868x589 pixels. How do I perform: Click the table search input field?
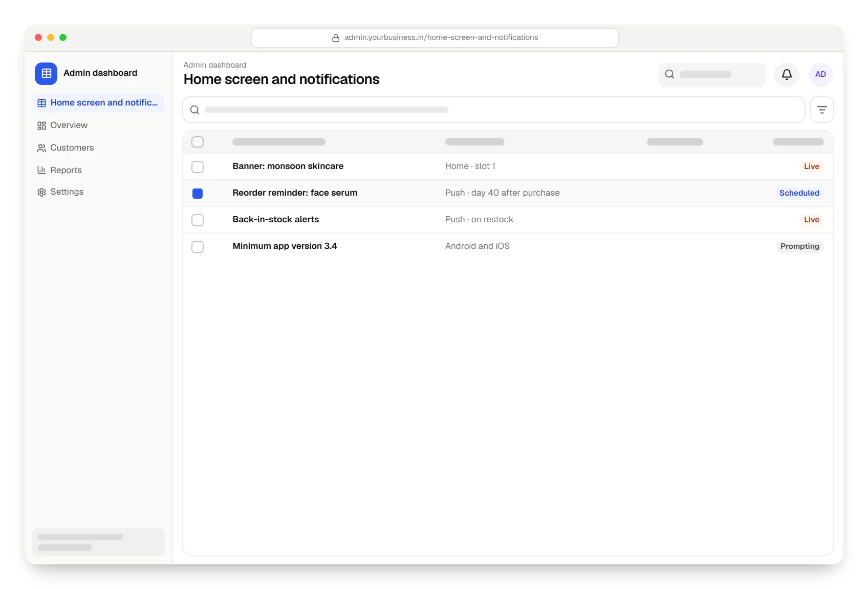[494, 110]
